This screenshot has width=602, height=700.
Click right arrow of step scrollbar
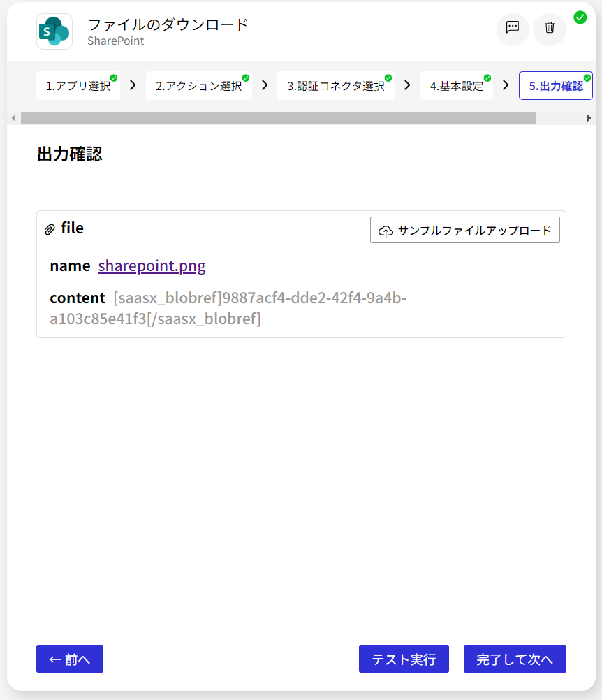tap(589, 118)
